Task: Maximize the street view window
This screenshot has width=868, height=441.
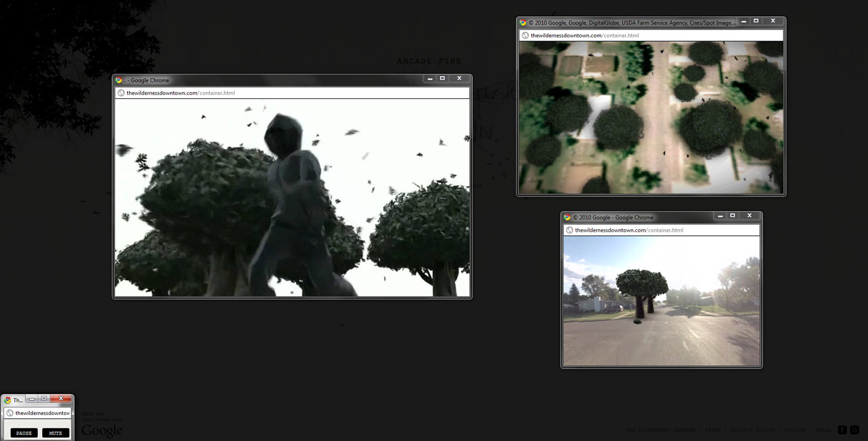Action: point(733,215)
